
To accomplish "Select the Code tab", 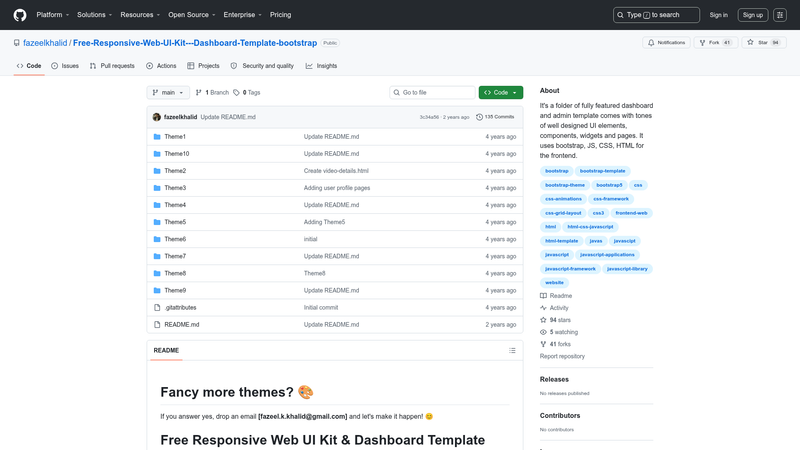I will coord(29,66).
